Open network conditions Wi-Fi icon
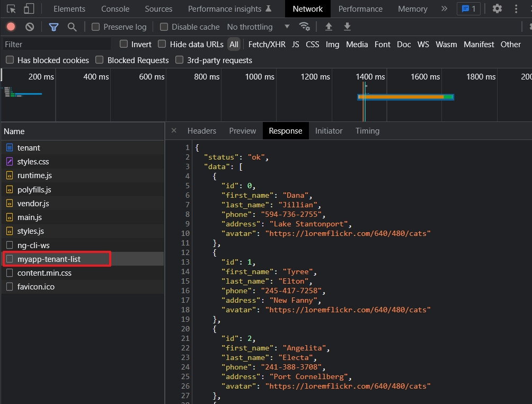Viewport: 532px width, 404px height. (x=304, y=27)
